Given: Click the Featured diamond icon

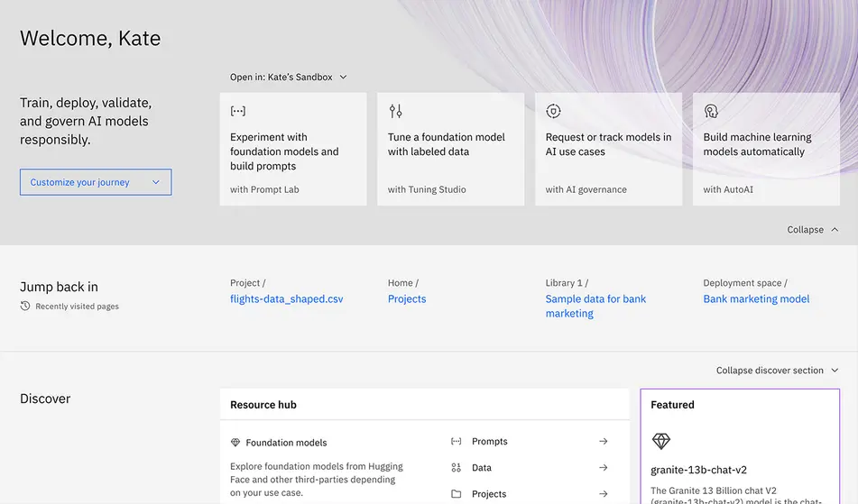Looking at the screenshot, I should [x=661, y=441].
